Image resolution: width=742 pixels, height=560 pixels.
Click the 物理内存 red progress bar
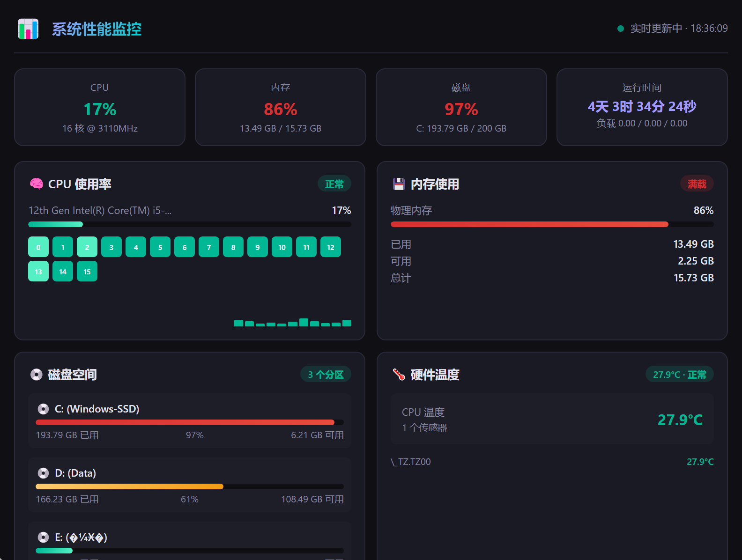552,224
